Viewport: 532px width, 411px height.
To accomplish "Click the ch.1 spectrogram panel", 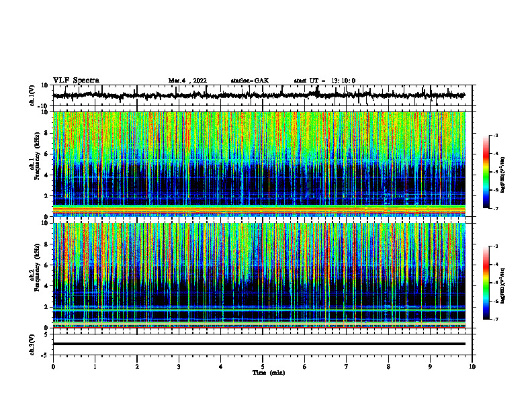I will (263, 164).
